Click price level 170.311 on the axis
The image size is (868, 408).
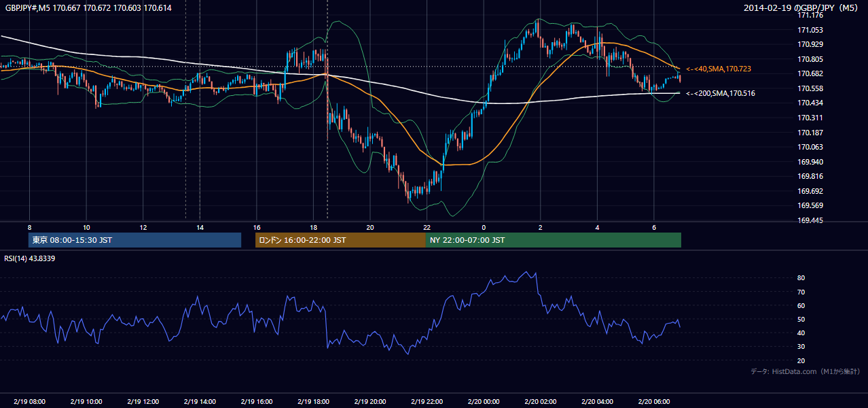click(810, 118)
